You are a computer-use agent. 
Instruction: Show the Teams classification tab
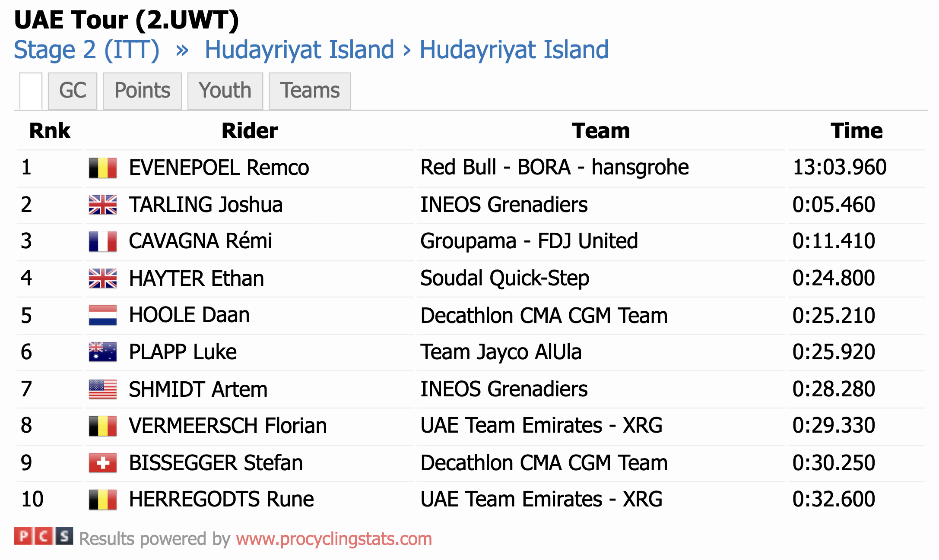(x=310, y=91)
